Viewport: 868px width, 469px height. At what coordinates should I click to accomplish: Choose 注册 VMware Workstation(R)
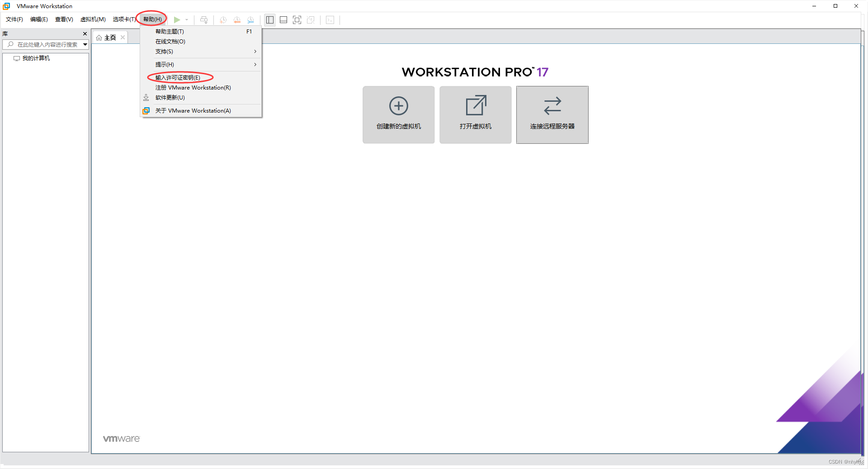tap(201, 88)
